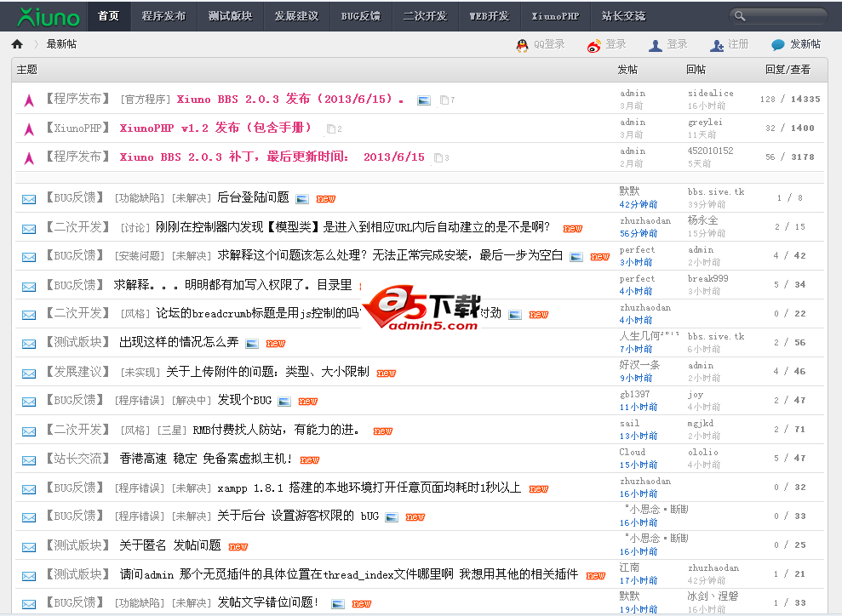Viewport: 842px width, 616px height.
Task: Click poster name Cloud
Action: tap(632, 453)
